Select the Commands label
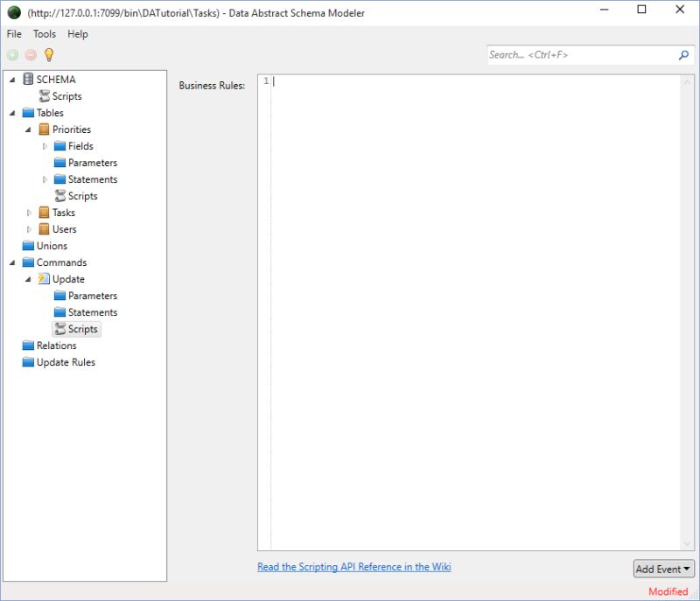Viewport: 700px width, 601px height. coord(61,262)
